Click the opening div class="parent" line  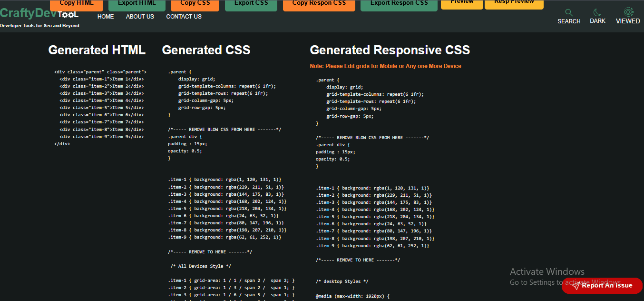100,71
